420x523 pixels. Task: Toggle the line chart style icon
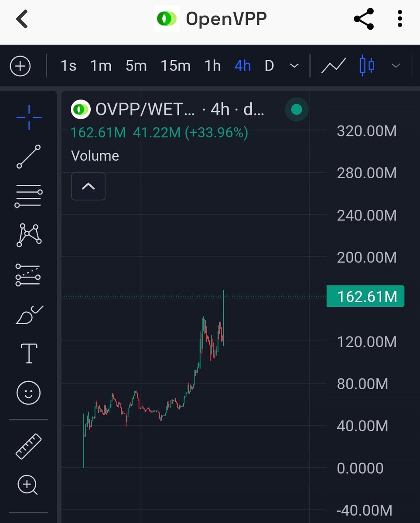334,66
